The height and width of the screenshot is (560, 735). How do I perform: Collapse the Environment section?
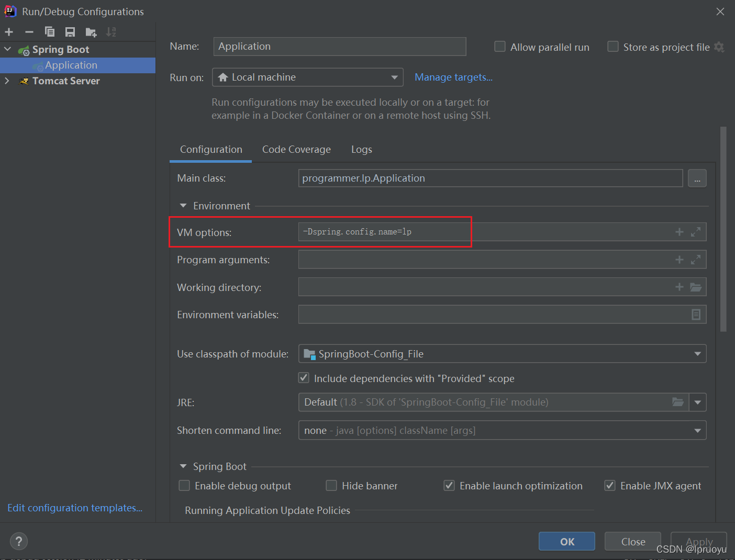pos(183,206)
